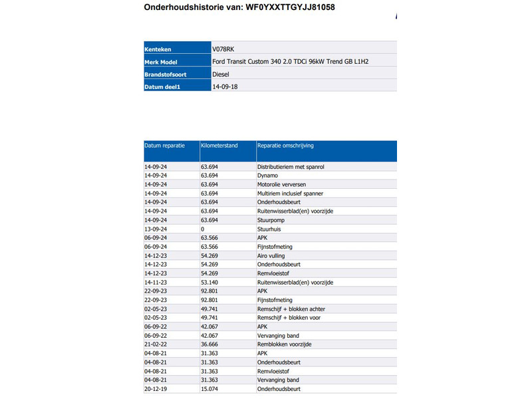
Task: Select the Dynamo repair entry
Action: (x=267, y=176)
